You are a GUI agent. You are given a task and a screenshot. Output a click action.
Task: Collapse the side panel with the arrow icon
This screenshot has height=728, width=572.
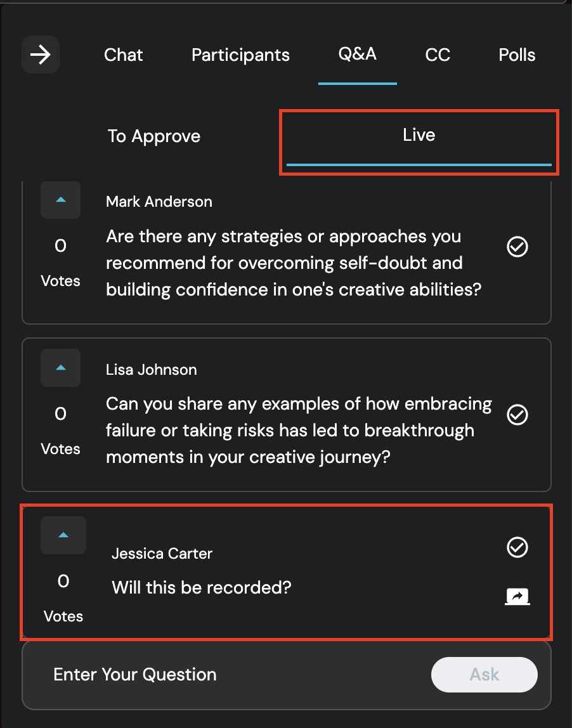click(x=41, y=55)
